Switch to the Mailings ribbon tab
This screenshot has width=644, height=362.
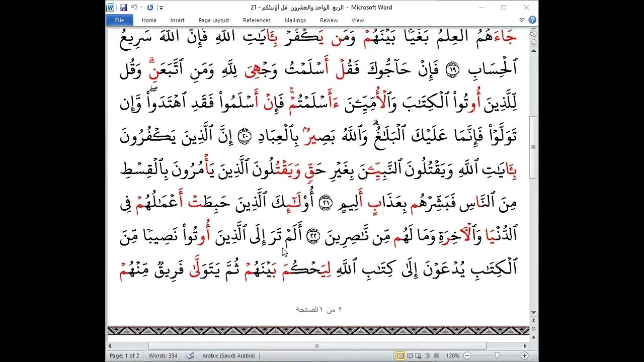[295, 20]
